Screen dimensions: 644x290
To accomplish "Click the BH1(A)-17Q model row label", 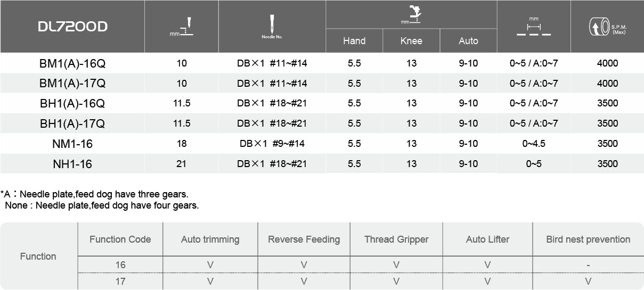I will (x=72, y=124).
